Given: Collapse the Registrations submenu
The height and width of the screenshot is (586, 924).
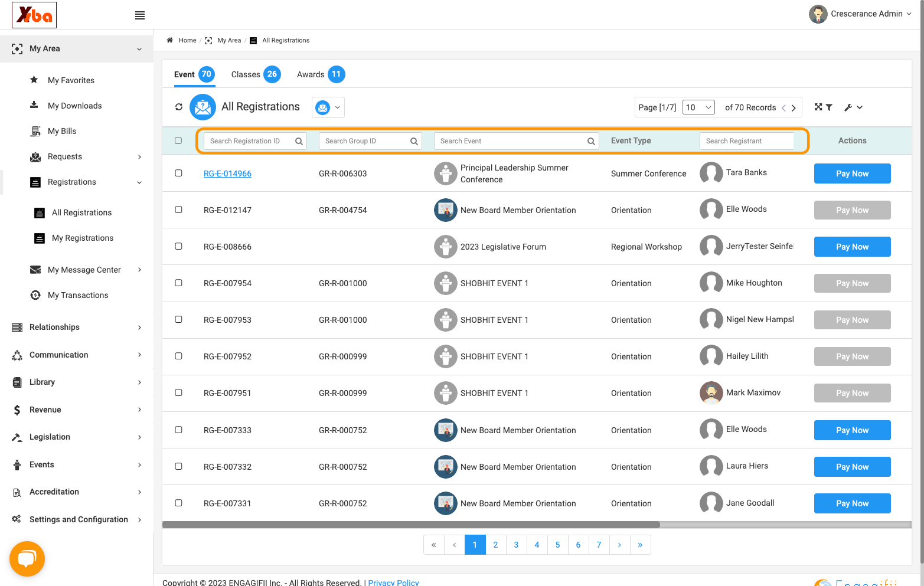Looking at the screenshot, I should (x=139, y=182).
